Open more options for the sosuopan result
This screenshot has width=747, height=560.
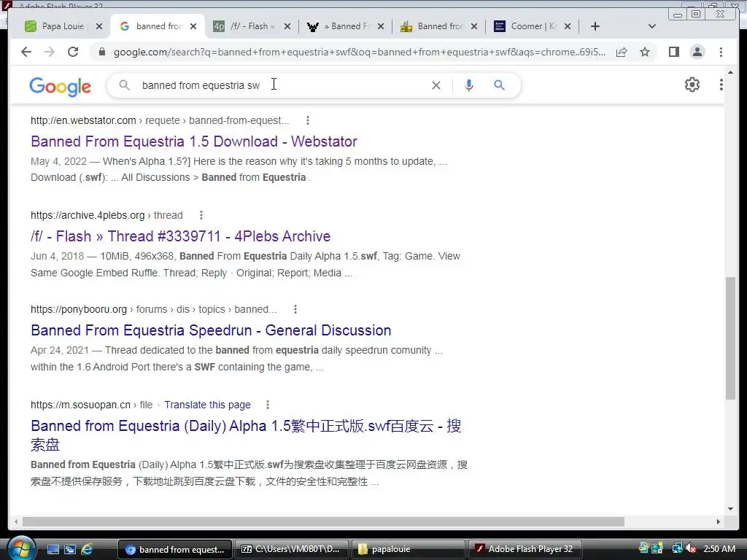267,405
